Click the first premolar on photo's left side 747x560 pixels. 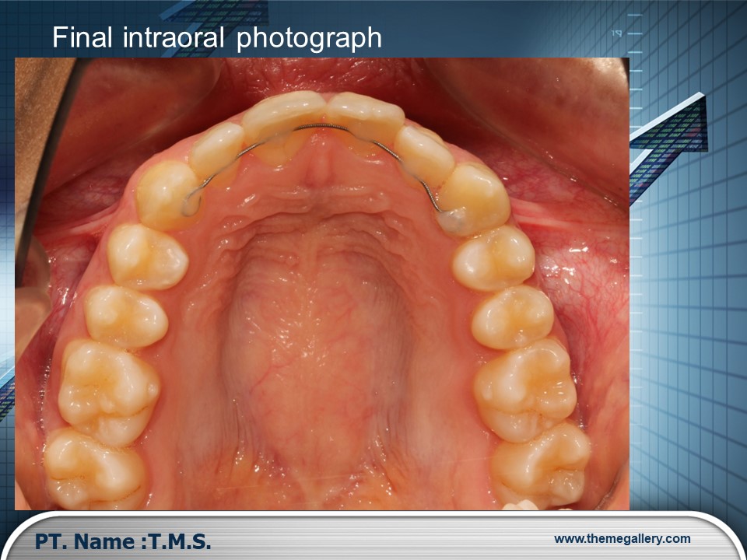[x=147, y=255]
